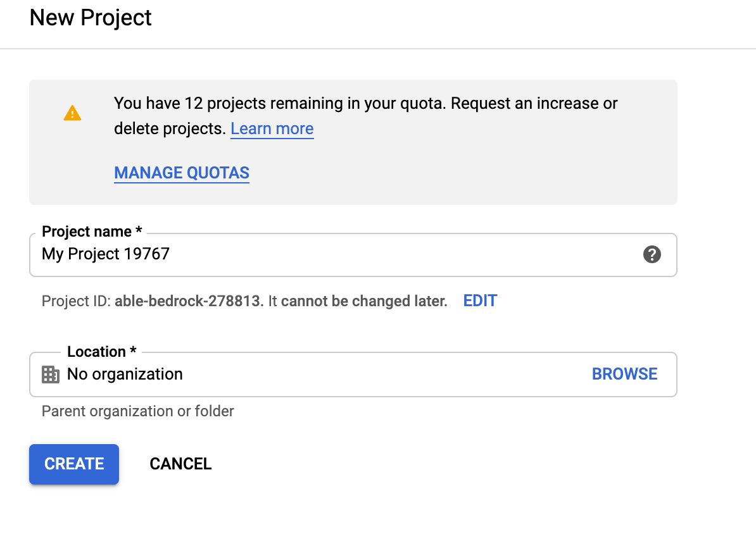This screenshot has width=756, height=539.
Task: Click the Location field label
Action: [x=101, y=352]
